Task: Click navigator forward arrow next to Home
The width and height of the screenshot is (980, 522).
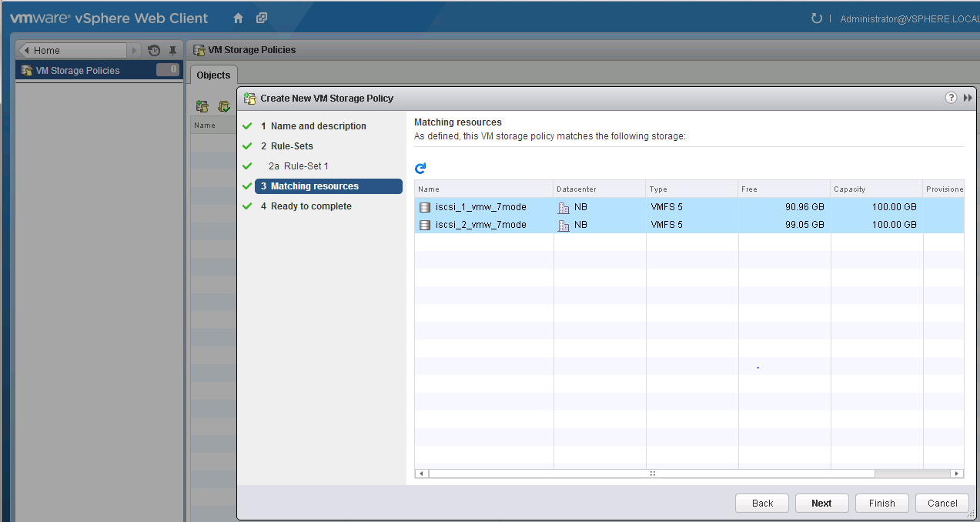Action: (135, 50)
